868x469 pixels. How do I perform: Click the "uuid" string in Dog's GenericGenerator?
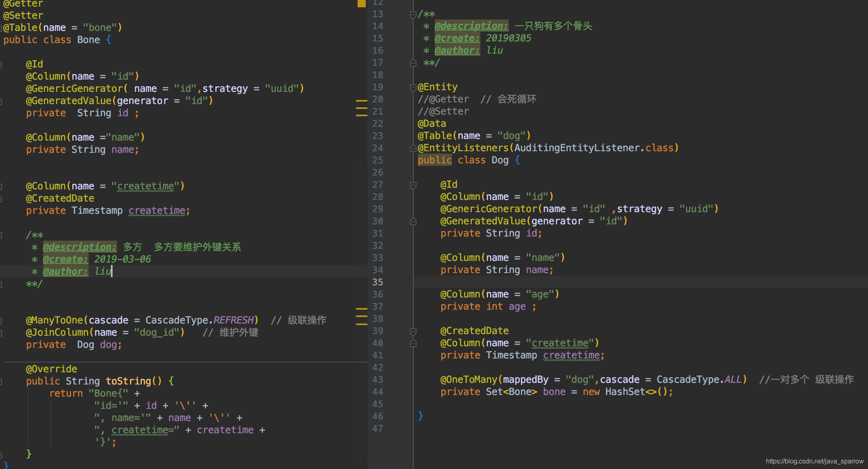pyautogui.click(x=696, y=209)
